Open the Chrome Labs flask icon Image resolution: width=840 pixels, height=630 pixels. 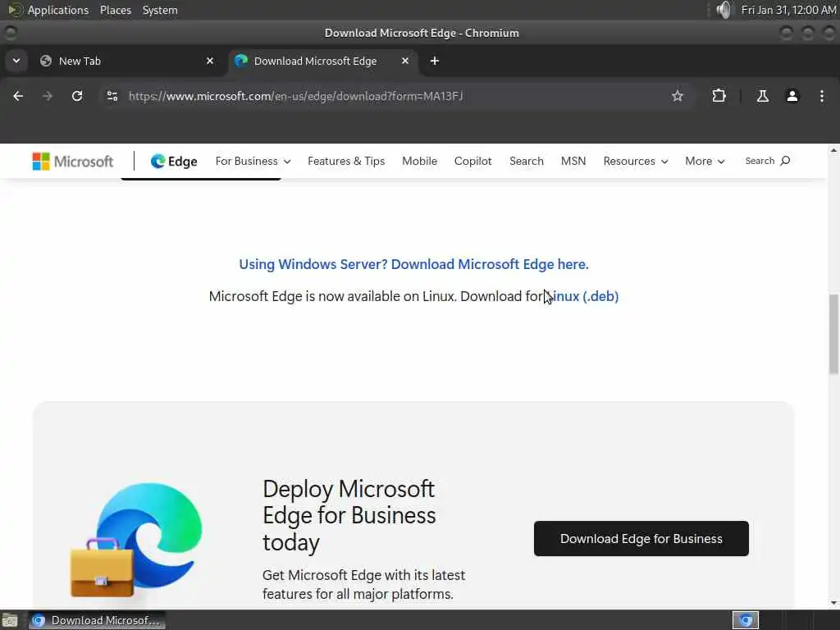762,96
